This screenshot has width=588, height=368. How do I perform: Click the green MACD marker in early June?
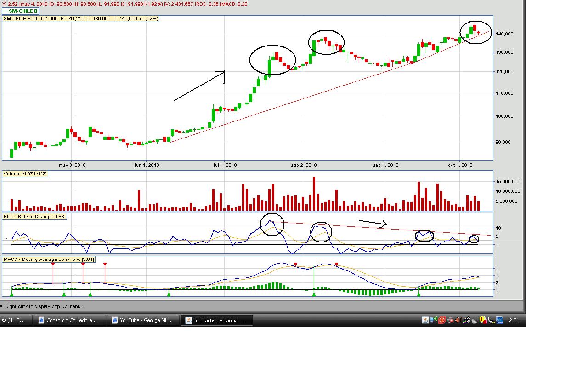pos(169,294)
